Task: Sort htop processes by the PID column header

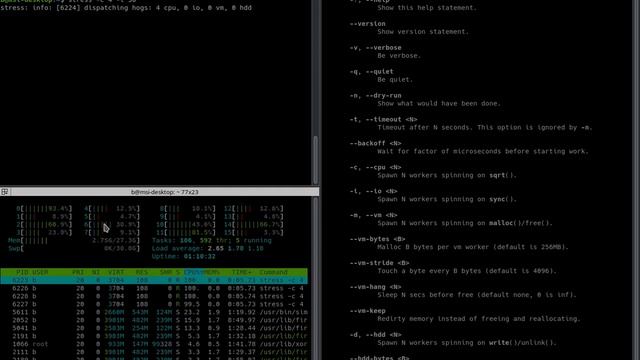Action: coord(22,272)
